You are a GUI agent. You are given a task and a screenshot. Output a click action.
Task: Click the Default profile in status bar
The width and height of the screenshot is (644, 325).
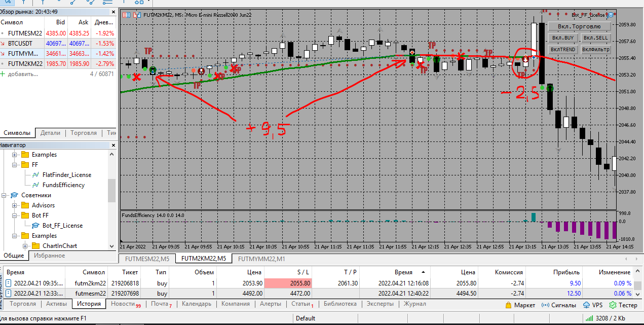pos(306,318)
